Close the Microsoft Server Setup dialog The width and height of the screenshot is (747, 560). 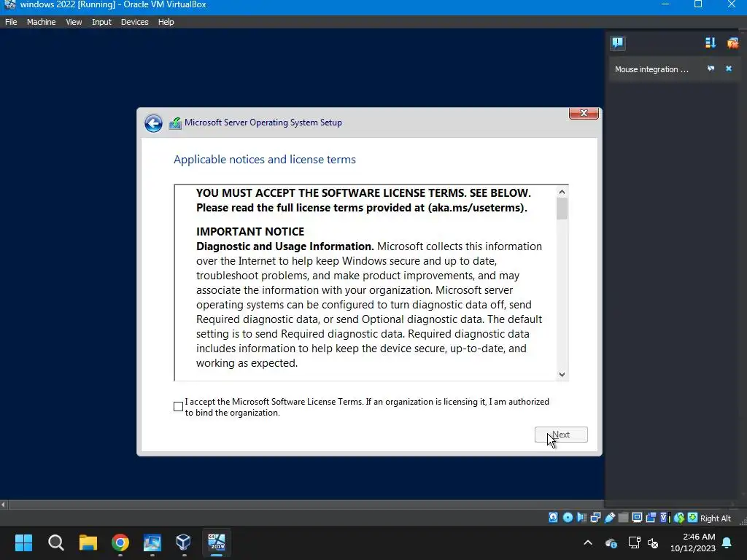[x=584, y=113]
